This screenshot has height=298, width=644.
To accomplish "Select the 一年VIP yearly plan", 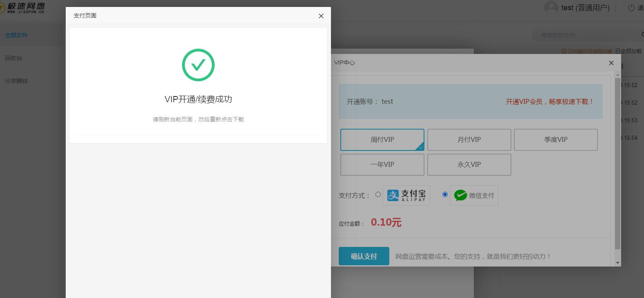I will tap(382, 165).
